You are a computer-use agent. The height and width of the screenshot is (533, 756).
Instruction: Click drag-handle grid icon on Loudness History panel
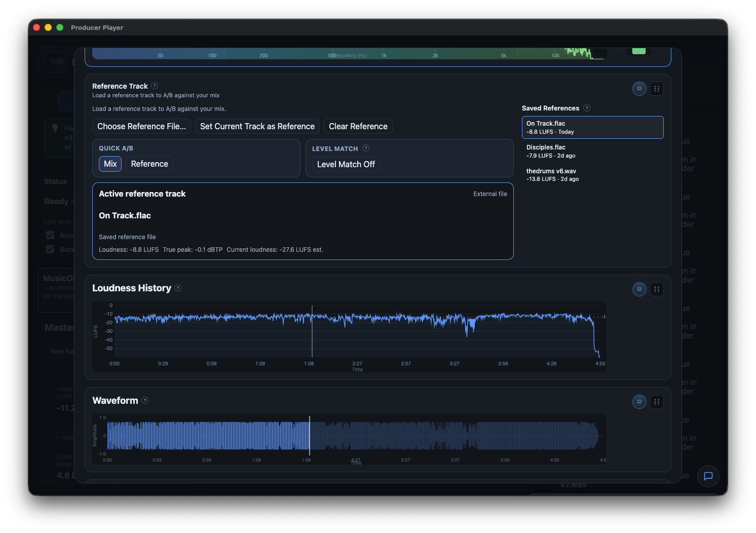(657, 289)
